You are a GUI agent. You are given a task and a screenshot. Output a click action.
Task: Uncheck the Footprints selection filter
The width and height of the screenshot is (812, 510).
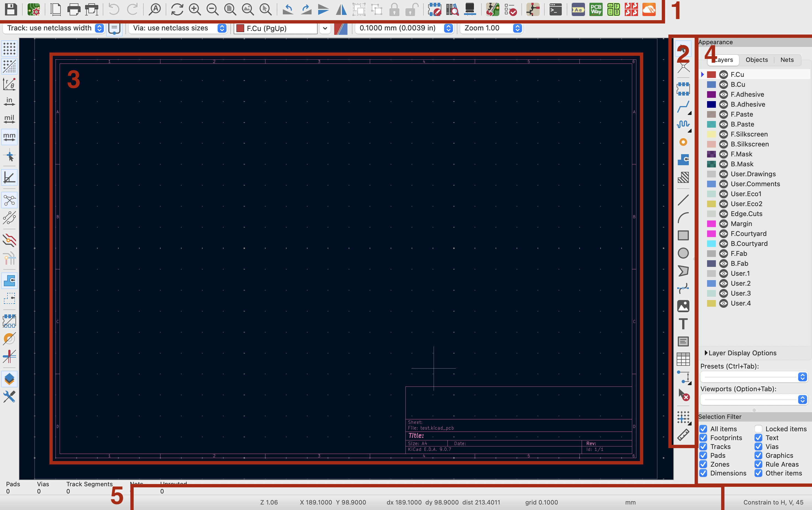pyautogui.click(x=703, y=438)
